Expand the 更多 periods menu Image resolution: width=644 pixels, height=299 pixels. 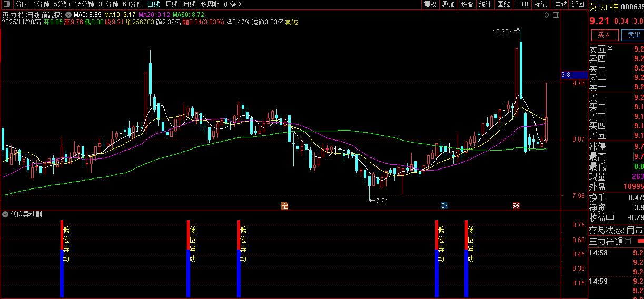[232, 4]
